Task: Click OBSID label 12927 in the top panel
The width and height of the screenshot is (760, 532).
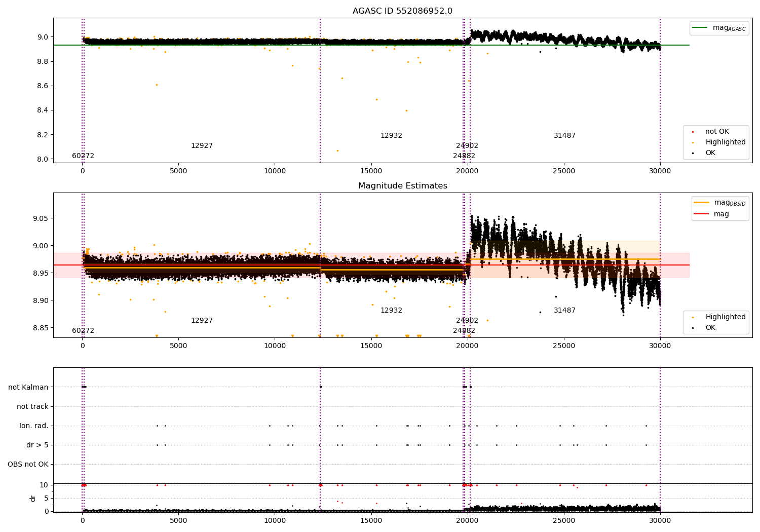Action: [x=202, y=146]
